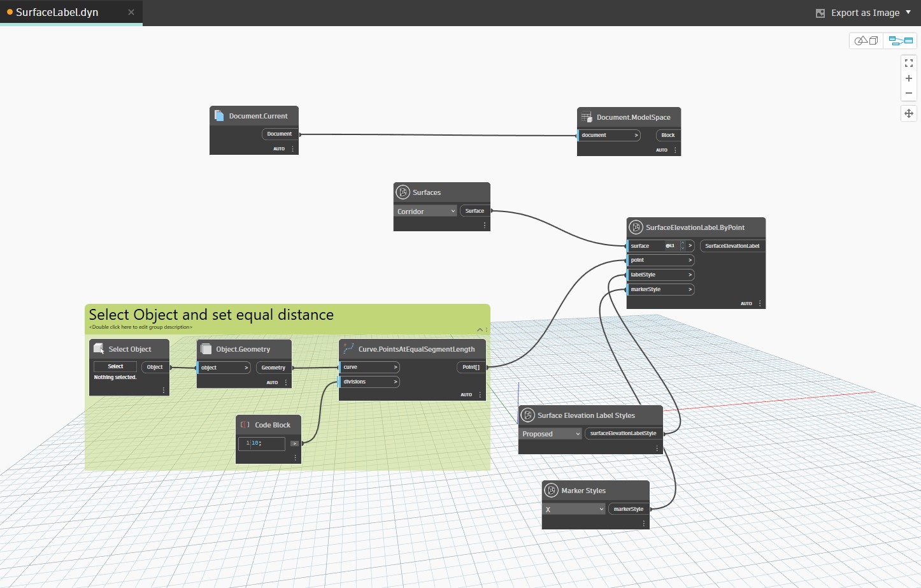Click the Select button in Select Object

pos(115,366)
